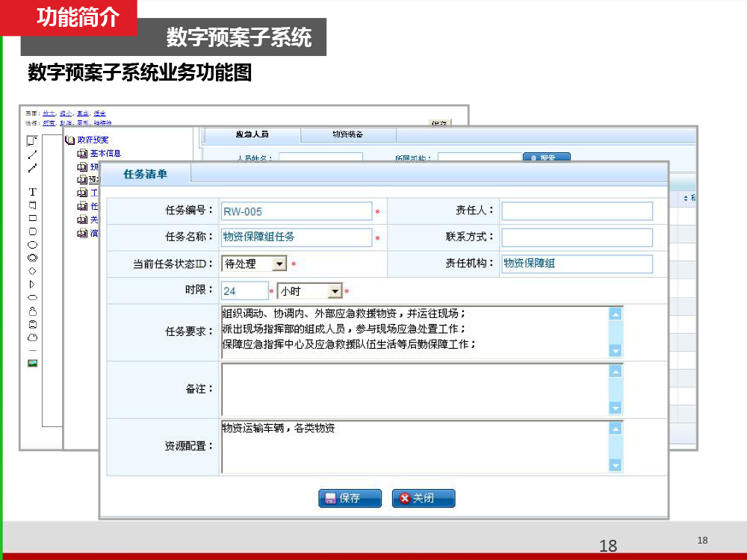Image resolution: width=747 pixels, height=560 pixels.
Task: Open the 待处理 task status dropdown
Action: 279,264
